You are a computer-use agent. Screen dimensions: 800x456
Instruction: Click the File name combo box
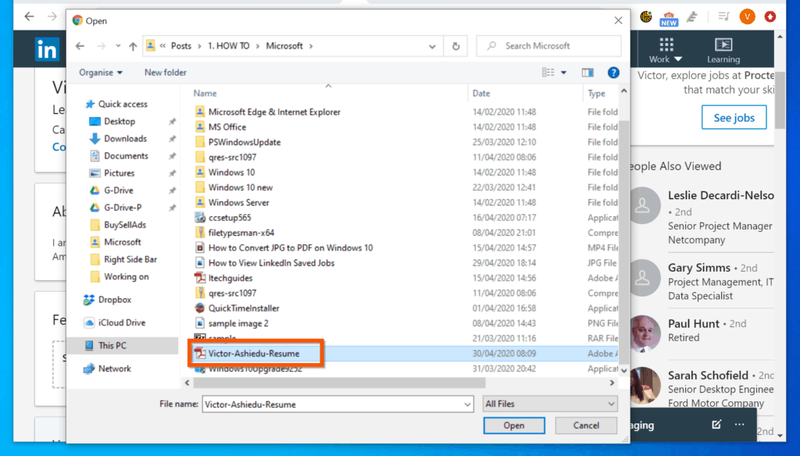337,404
